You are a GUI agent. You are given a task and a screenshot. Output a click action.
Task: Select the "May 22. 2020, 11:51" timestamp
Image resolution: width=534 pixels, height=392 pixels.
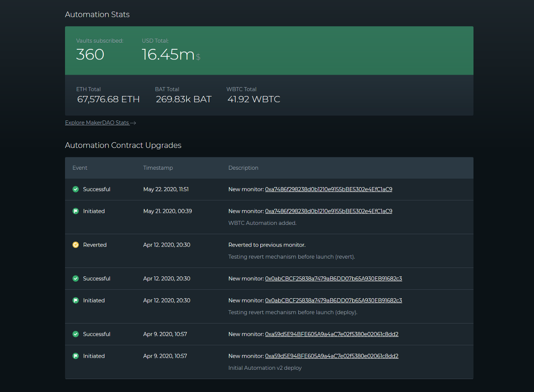pyautogui.click(x=166, y=189)
